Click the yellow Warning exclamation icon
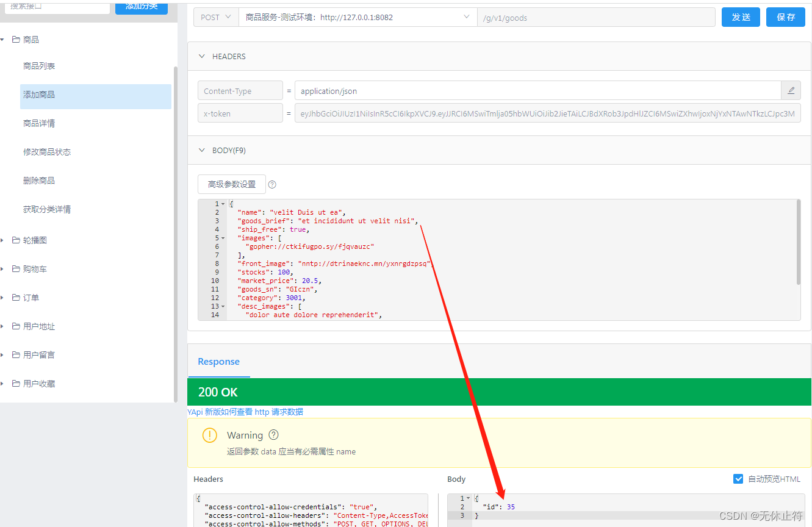 (x=210, y=435)
